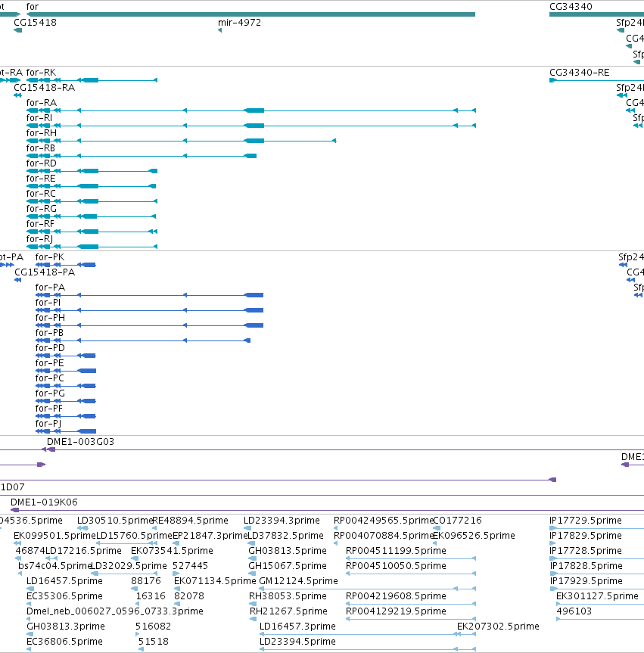Open the 496103 EST label
The height and width of the screenshot is (653, 644).
pos(574,611)
